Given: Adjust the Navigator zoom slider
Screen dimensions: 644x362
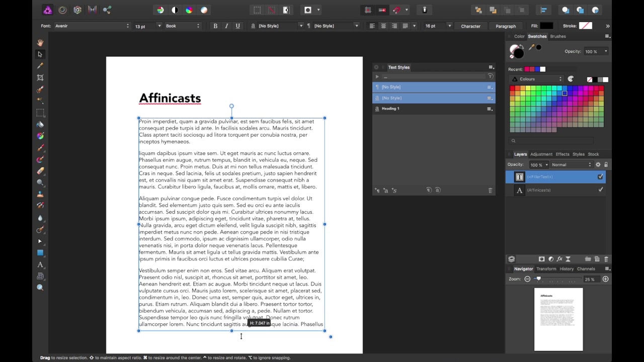Looking at the screenshot, I should (538, 279).
